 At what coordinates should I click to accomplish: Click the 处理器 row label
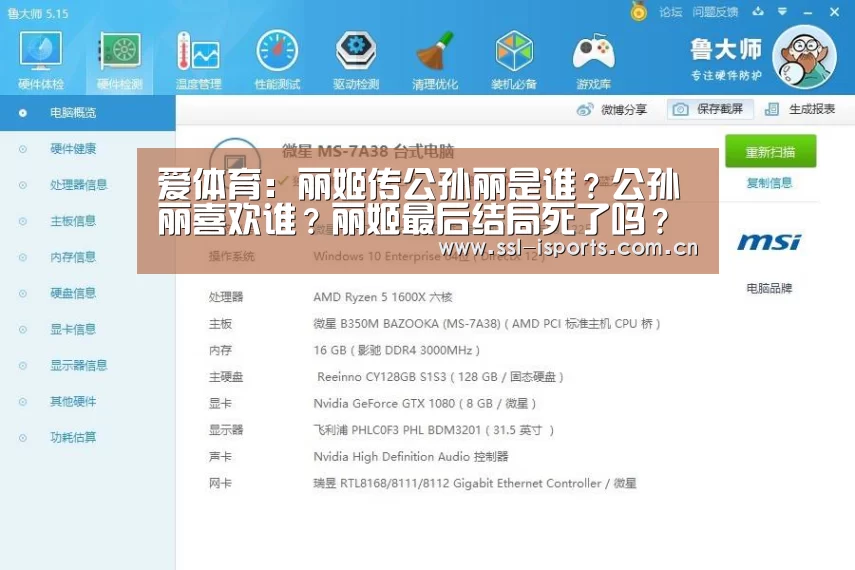(x=226, y=297)
